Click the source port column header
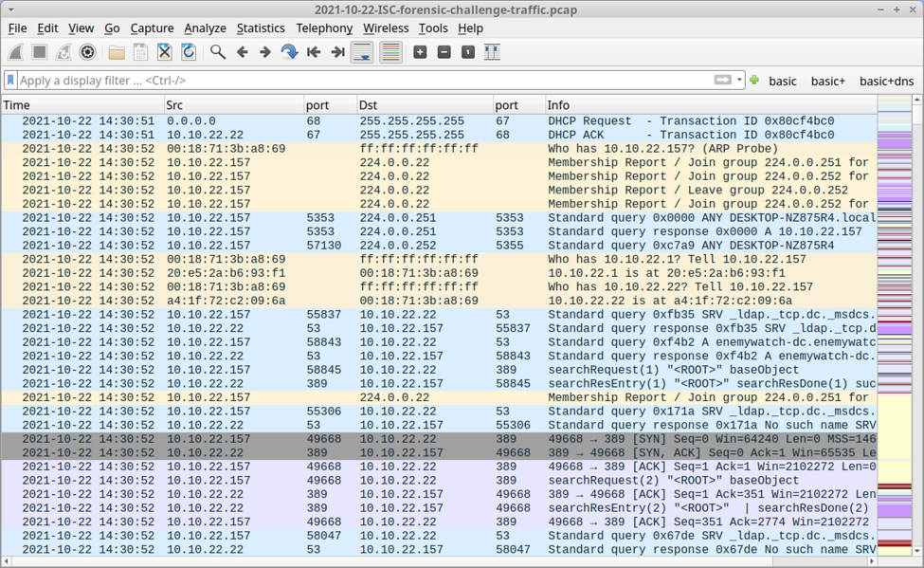The height and width of the screenshot is (568, 924). 331,105
